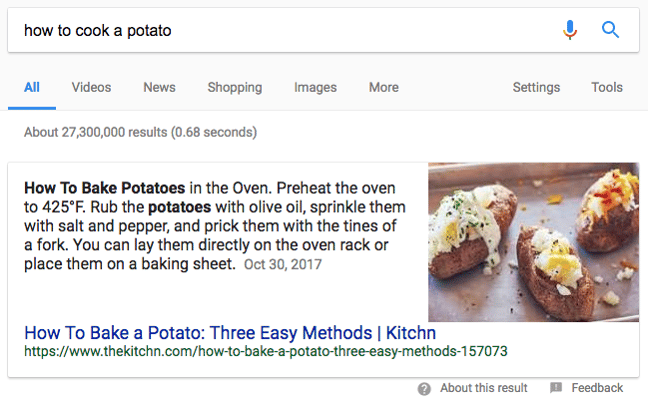Click the results count statistics line
This screenshot has height=400, width=648.
coord(140,132)
